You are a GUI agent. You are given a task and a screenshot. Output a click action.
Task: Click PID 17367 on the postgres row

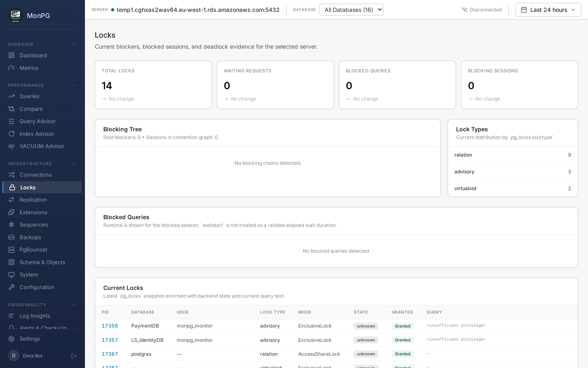110,354
